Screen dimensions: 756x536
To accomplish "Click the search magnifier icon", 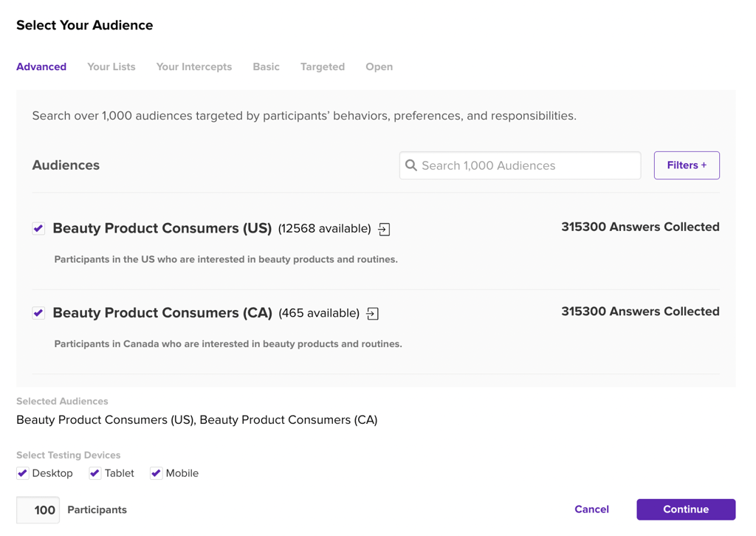I will coord(411,165).
